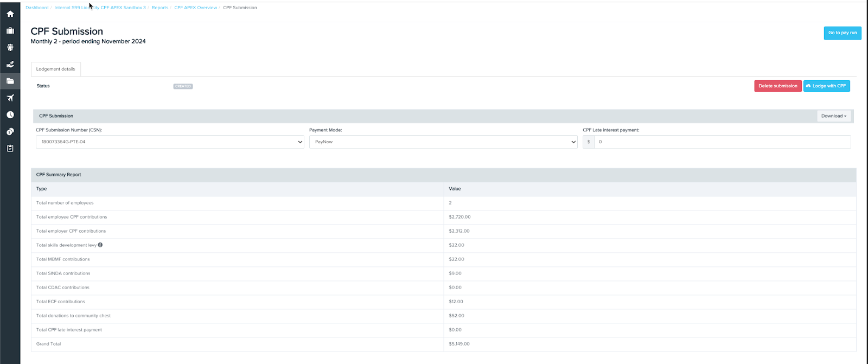Click the 'Grand Total' row label

coord(49,344)
